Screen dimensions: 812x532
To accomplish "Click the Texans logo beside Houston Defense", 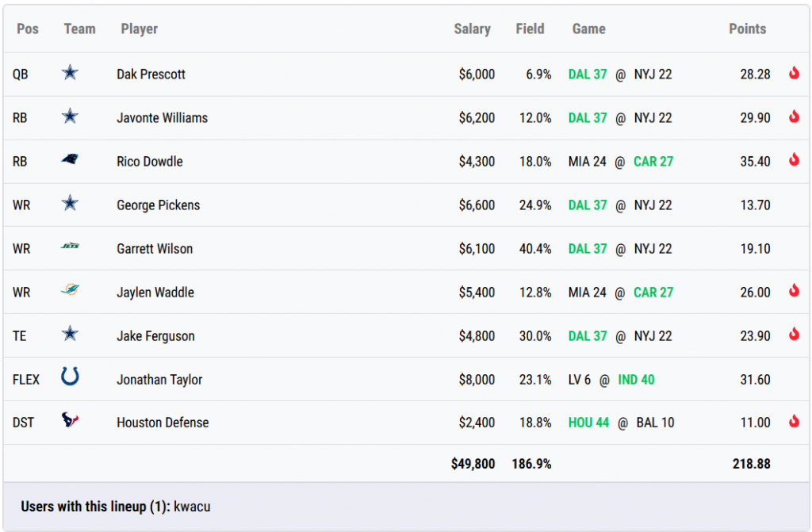I will (70, 422).
